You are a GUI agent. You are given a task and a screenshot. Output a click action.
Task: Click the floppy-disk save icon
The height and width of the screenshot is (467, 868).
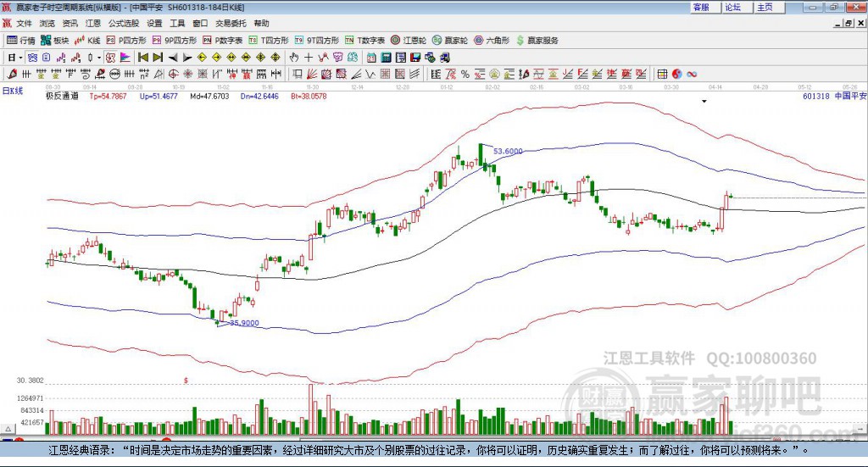coord(415,58)
